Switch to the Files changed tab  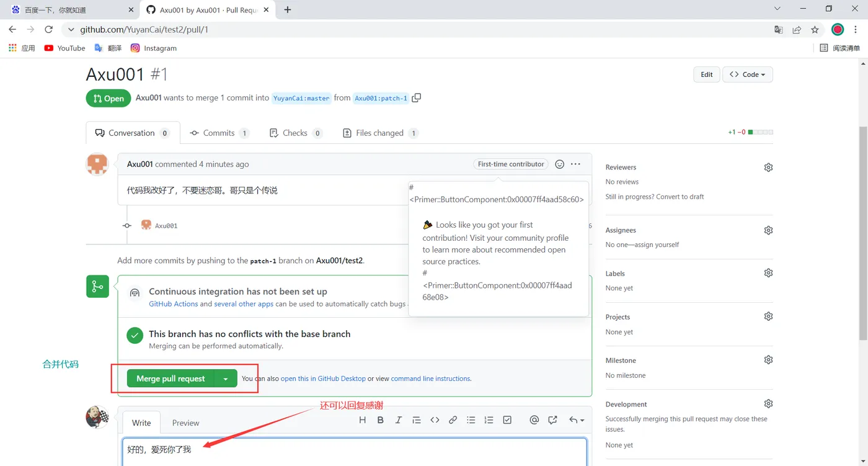[x=380, y=133]
